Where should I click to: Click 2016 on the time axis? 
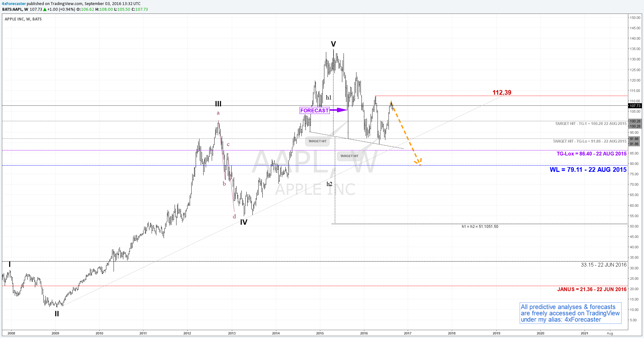pos(364,333)
